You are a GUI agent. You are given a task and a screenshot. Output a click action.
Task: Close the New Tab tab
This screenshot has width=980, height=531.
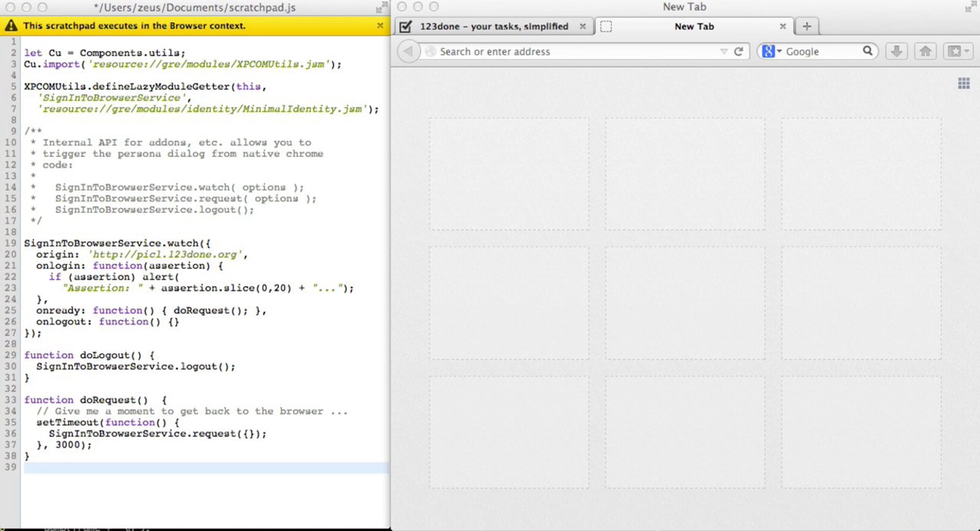point(783,26)
